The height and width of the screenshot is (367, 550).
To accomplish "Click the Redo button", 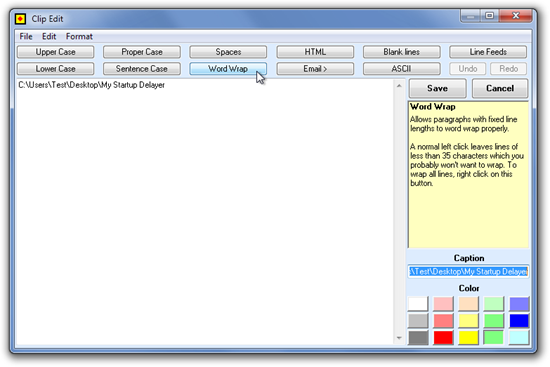I will pos(509,69).
